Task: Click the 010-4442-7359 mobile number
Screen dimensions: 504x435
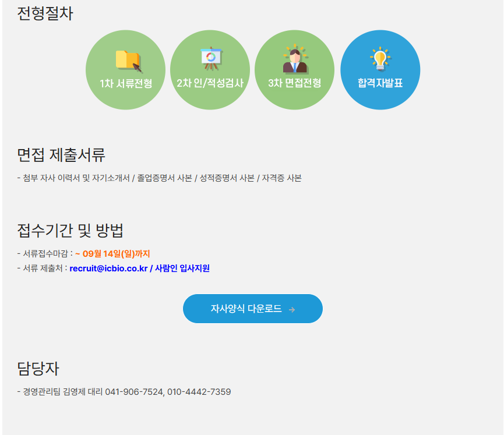Action: (199, 392)
